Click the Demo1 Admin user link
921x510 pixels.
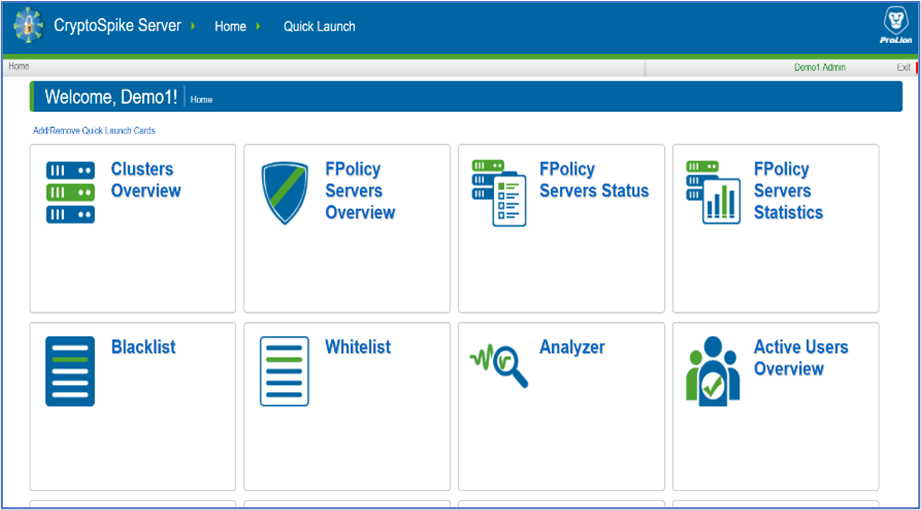click(x=820, y=68)
